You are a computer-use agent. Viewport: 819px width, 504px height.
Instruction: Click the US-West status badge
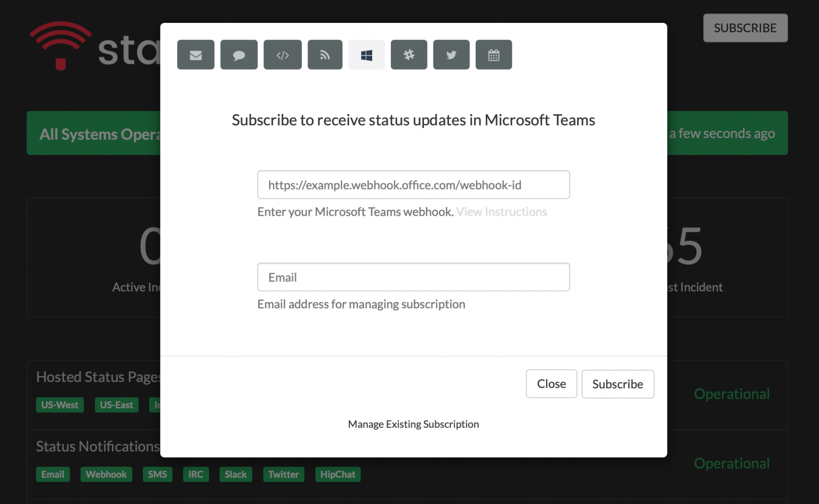60,404
